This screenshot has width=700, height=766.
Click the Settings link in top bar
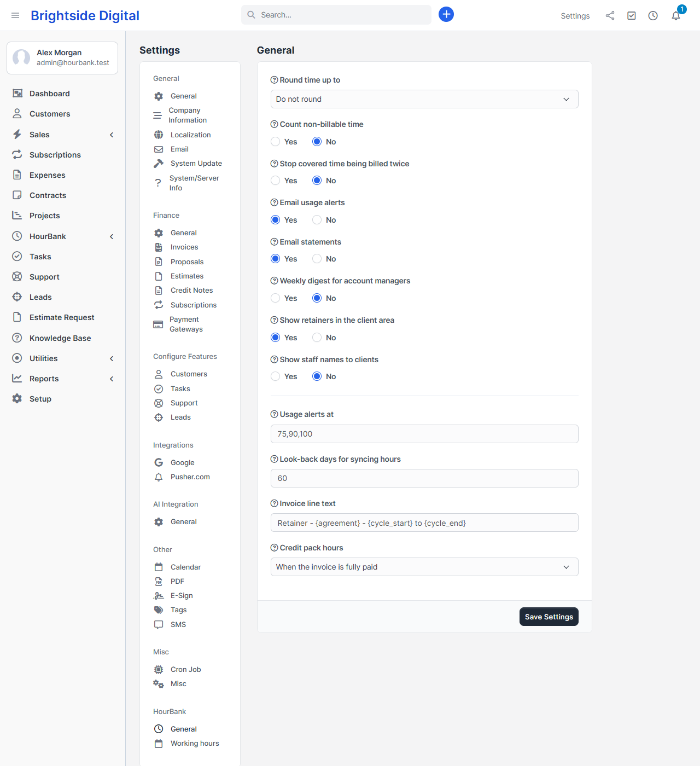coord(575,16)
